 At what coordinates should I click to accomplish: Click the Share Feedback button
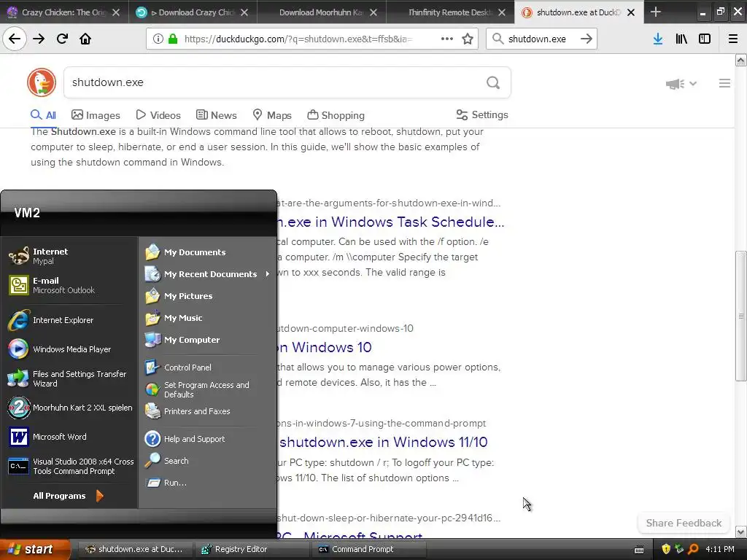684,523
